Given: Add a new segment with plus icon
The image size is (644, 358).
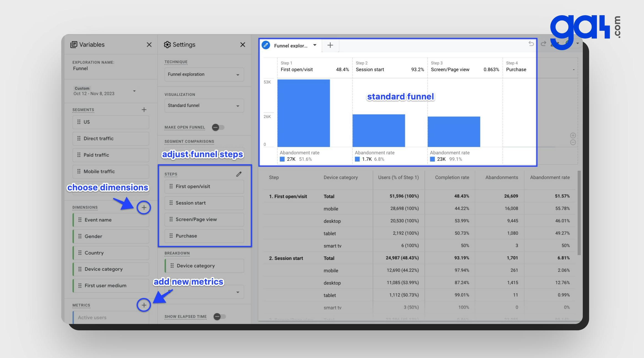Looking at the screenshot, I should pyautogui.click(x=144, y=110).
